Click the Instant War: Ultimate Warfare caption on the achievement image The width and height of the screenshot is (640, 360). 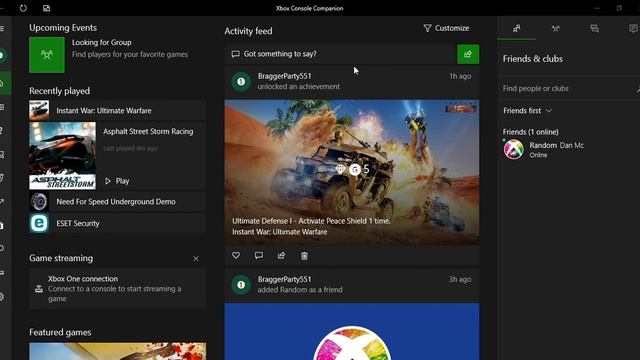280,232
